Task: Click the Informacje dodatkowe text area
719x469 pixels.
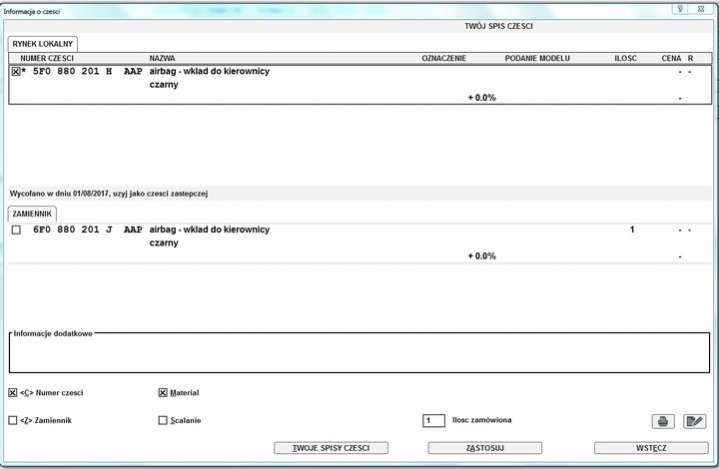Action: pyautogui.click(x=360, y=354)
